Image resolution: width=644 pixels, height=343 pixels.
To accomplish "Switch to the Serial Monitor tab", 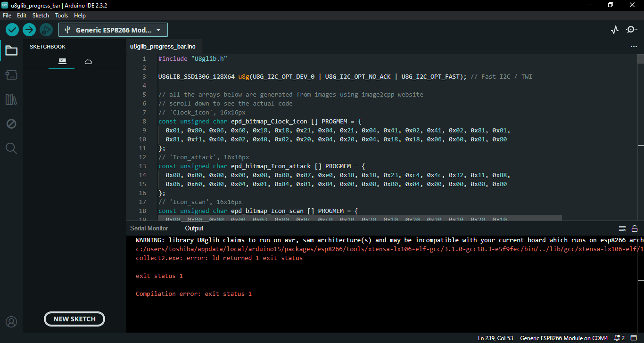I will click(x=149, y=229).
